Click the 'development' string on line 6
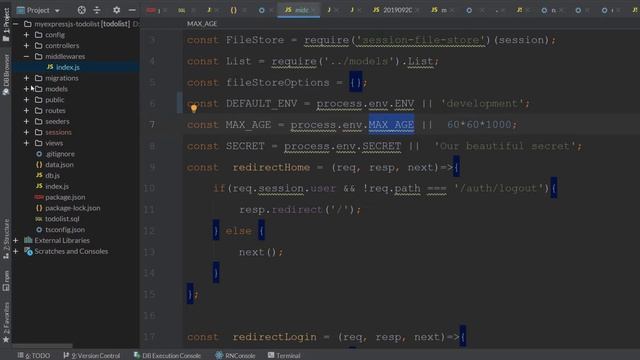Screen dimensions: 640x360 [482, 104]
